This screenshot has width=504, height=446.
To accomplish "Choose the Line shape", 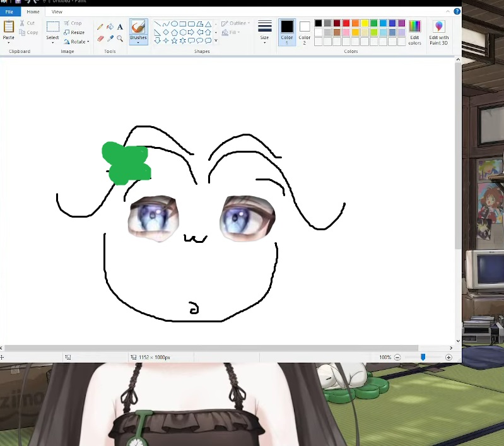I will [158, 24].
